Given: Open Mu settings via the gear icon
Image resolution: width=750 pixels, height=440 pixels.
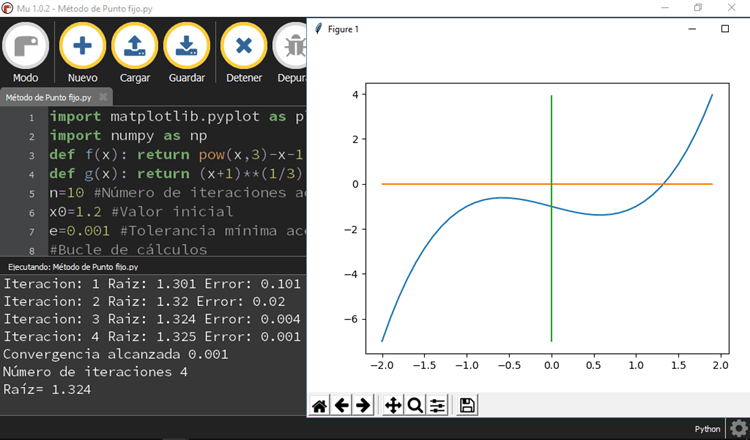Looking at the screenshot, I should 738,429.
